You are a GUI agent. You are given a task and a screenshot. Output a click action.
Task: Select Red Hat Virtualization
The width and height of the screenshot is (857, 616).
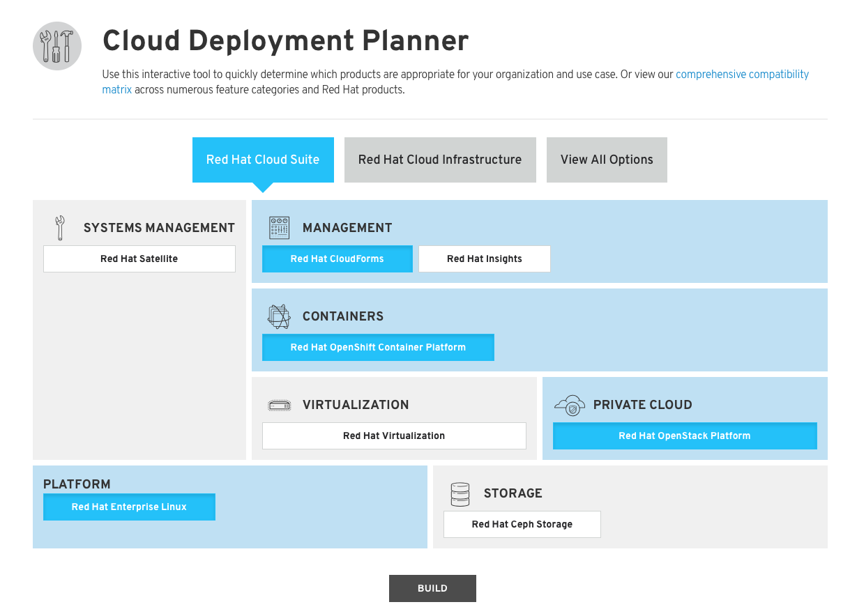pyautogui.click(x=394, y=436)
